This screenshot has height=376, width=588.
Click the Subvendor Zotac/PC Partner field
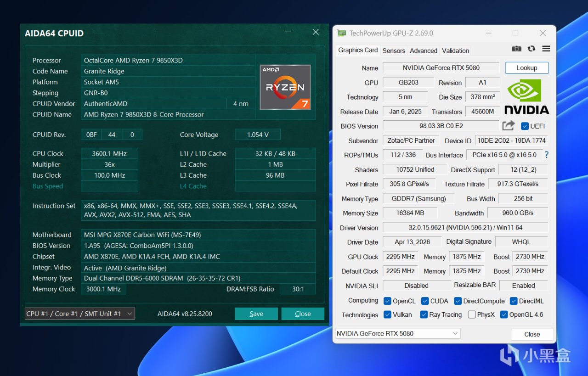411,140
